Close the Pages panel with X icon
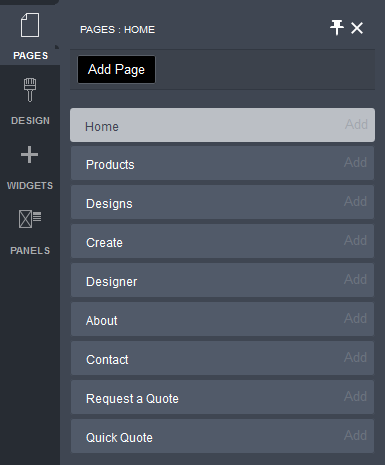This screenshot has width=385, height=465. [357, 28]
